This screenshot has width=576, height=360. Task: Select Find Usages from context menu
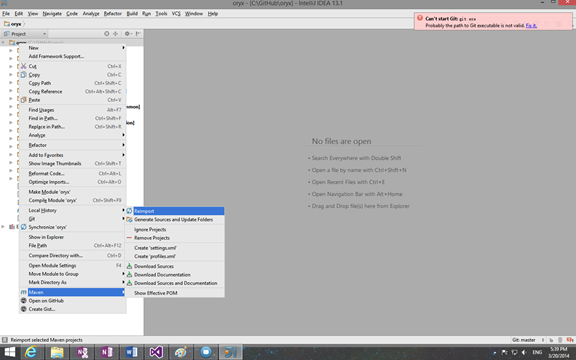72,110
